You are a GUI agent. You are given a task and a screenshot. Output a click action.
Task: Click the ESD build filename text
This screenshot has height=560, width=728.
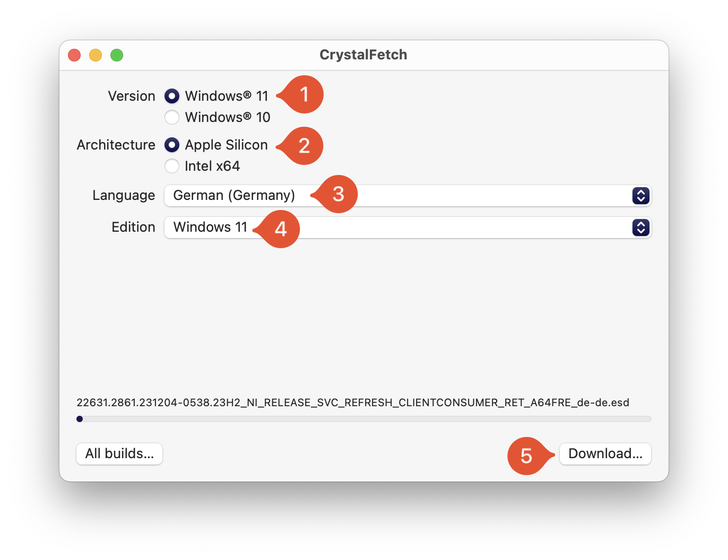tap(353, 402)
